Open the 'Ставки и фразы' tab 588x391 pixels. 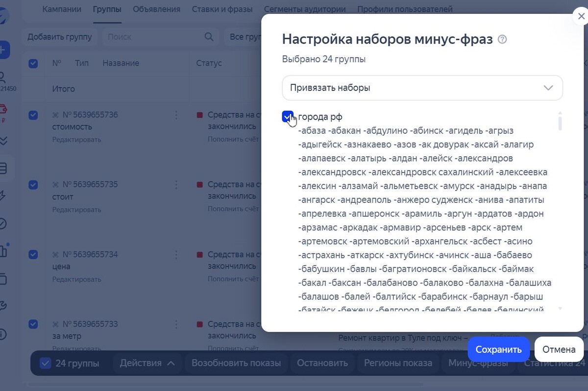coord(222,9)
